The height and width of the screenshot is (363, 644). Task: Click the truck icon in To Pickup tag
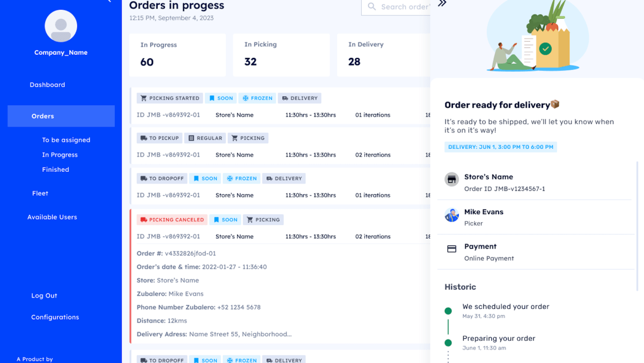point(143,138)
